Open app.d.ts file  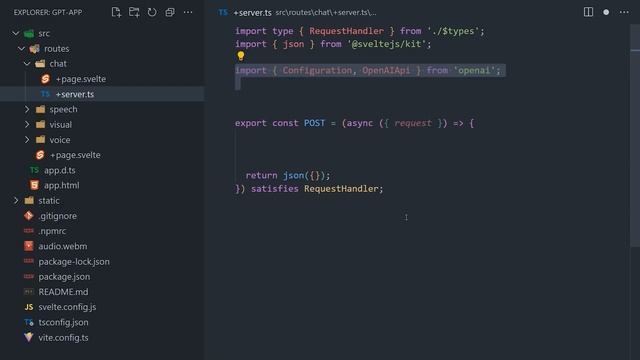click(x=60, y=170)
